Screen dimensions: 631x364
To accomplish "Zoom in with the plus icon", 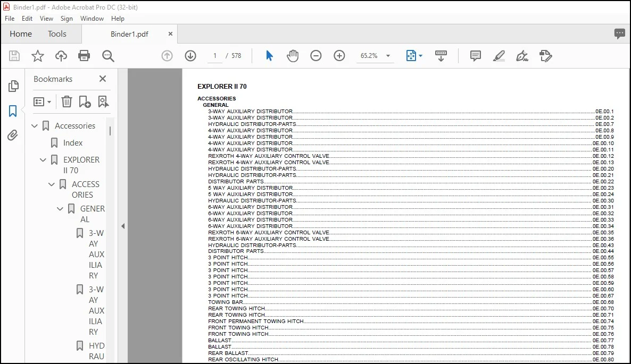I will 339,56.
